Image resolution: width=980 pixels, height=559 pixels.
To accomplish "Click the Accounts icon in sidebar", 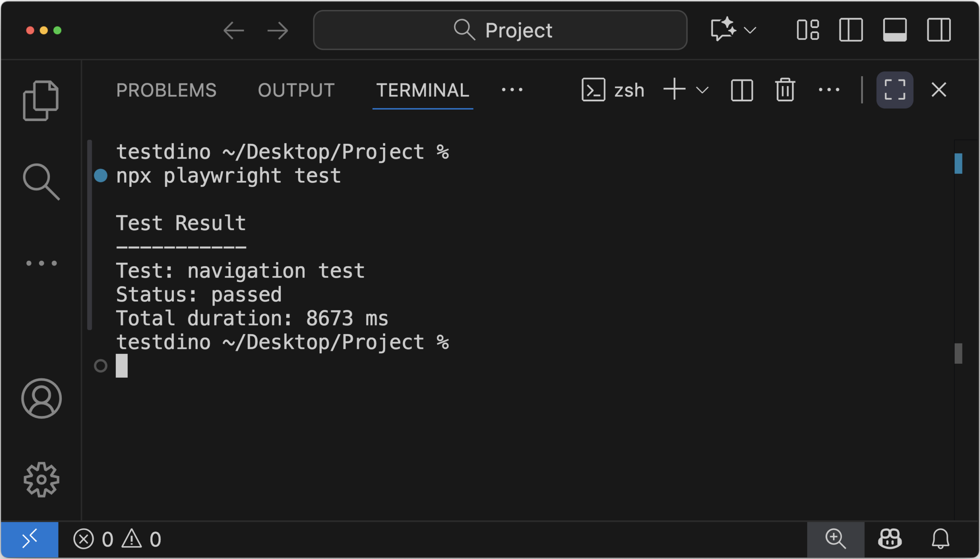I will (42, 398).
